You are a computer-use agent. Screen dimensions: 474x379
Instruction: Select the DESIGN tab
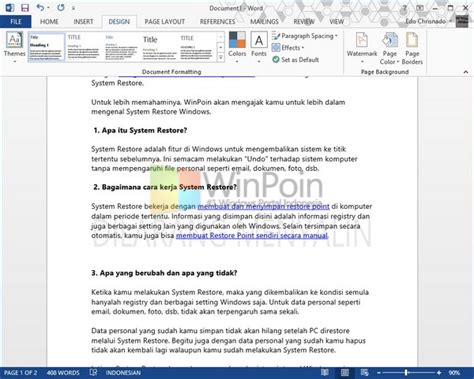[119, 22]
